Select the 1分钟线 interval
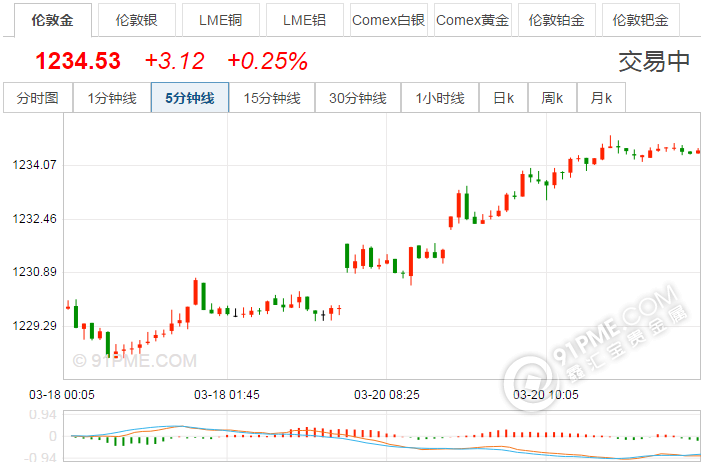 point(112,98)
